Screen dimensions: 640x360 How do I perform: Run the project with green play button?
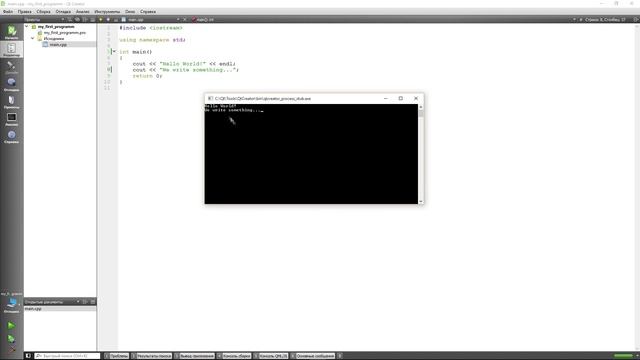pyautogui.click(x=11, y=325)
